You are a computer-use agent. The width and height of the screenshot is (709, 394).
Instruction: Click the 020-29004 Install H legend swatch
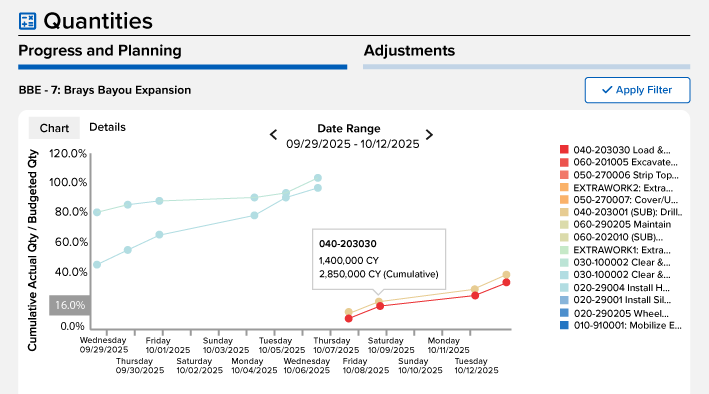point(564,287)
